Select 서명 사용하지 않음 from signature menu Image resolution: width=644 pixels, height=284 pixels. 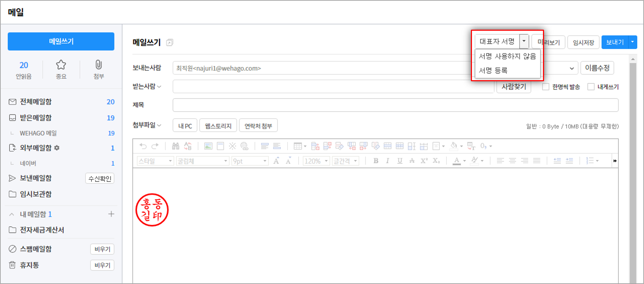point(507,56)
